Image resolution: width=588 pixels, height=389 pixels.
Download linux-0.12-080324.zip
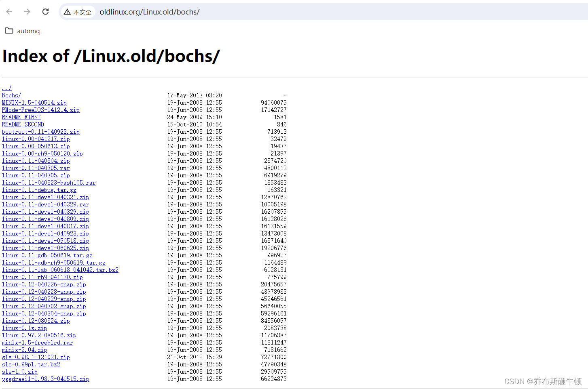tap(36, 320)
